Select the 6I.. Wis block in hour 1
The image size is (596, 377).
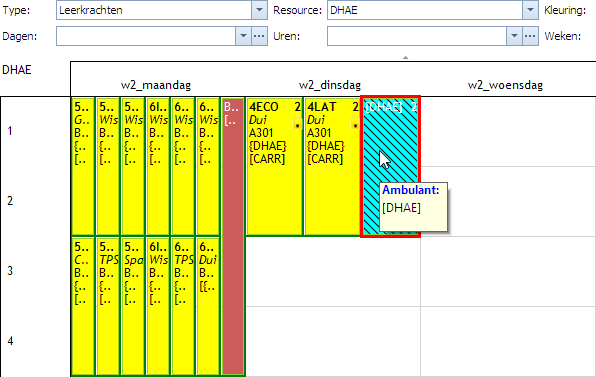click(158, 166)
